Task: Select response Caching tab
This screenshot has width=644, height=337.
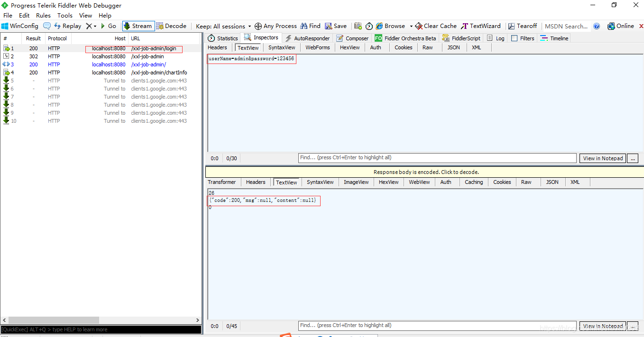Action: click(474, 182)
